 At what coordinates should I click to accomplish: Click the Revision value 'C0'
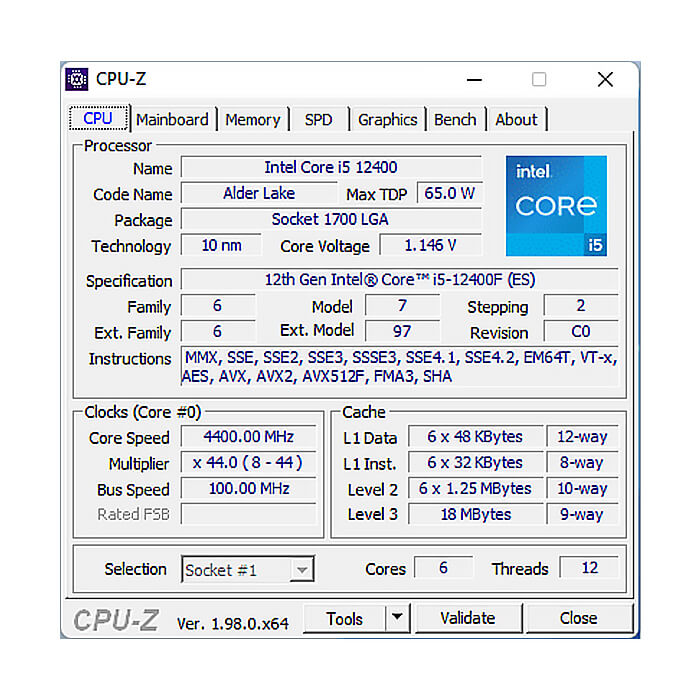tap(581, 332)
